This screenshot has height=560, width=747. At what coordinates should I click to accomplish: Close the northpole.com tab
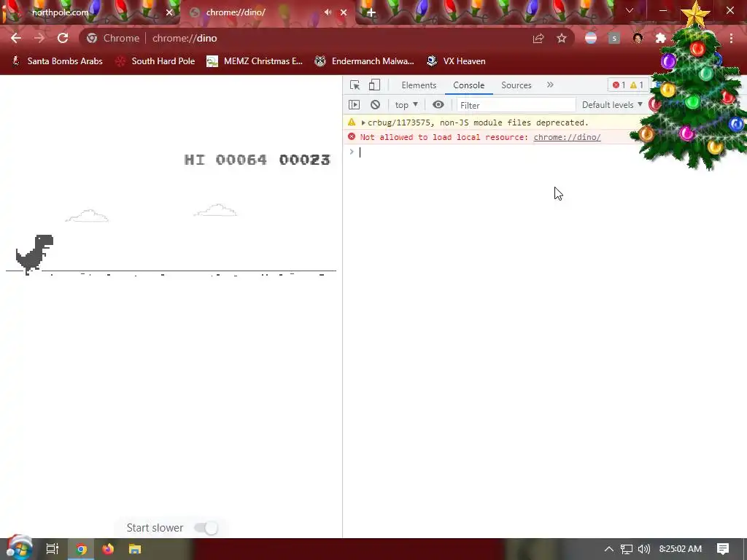point(169,12)
